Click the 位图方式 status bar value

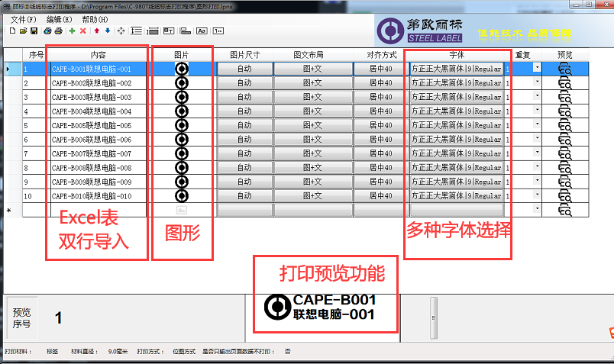[x=184, y=352]
